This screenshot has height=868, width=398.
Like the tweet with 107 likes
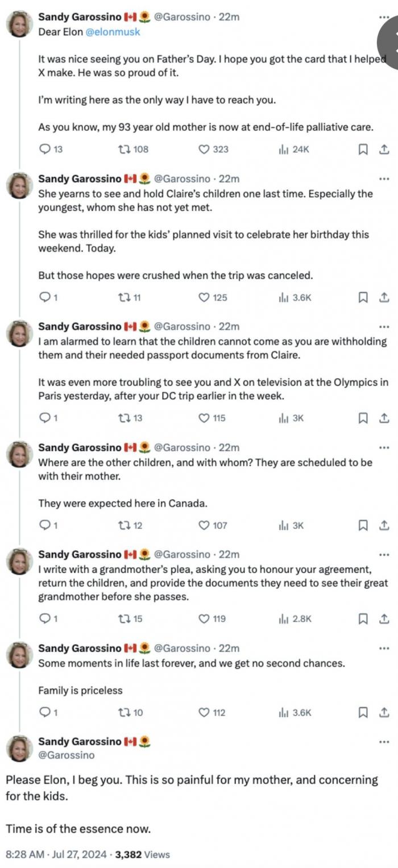(x=213, y=526)
